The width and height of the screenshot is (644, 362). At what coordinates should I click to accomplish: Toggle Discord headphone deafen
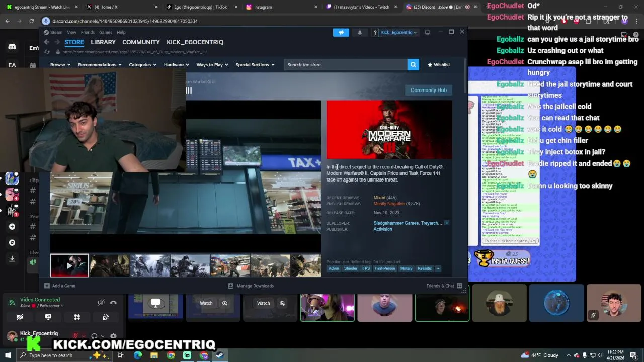tap(94, 336)
